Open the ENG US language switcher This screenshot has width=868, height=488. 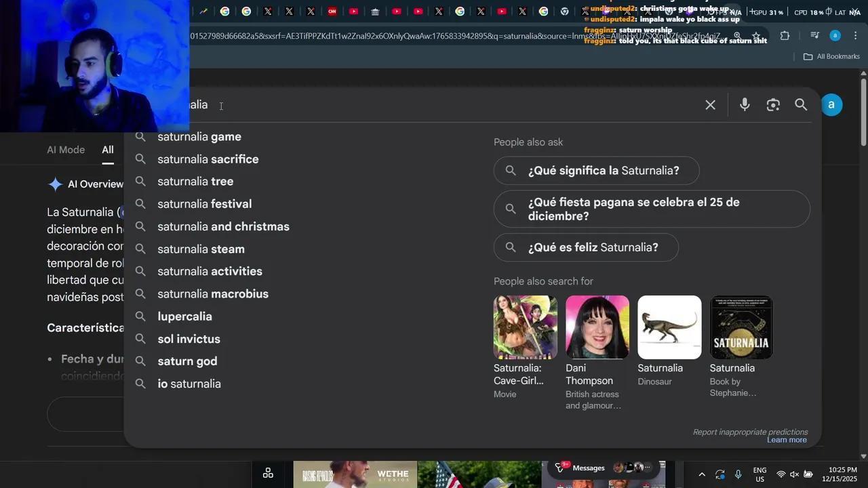(x=760, y=474)
